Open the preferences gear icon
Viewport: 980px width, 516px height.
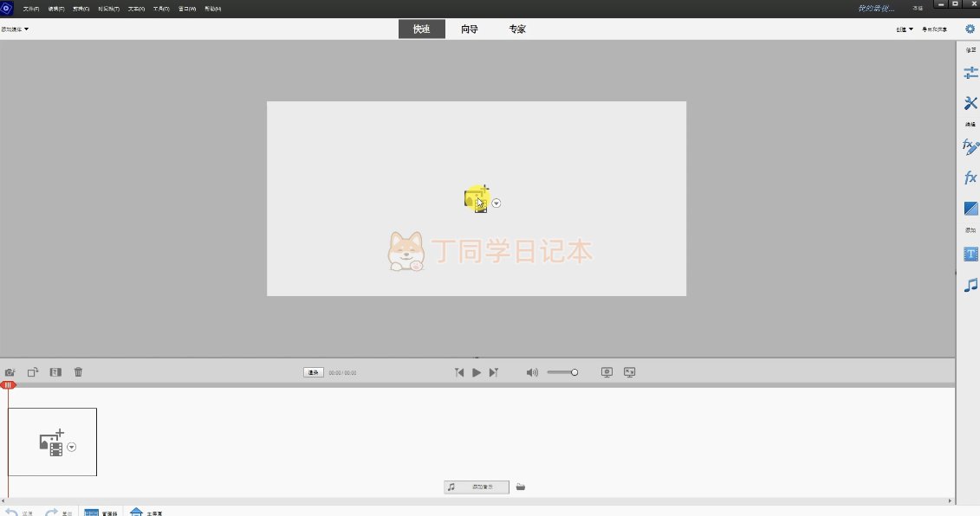970,29
